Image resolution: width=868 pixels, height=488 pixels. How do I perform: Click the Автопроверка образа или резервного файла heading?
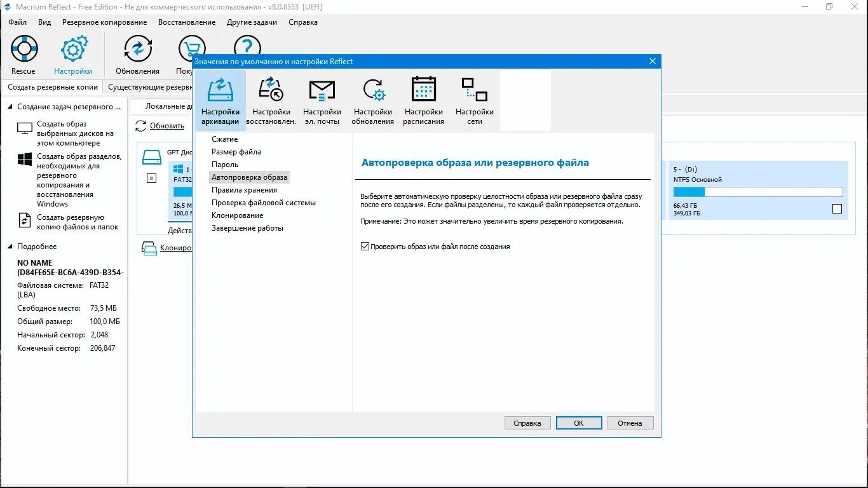(x=475, y=163)
